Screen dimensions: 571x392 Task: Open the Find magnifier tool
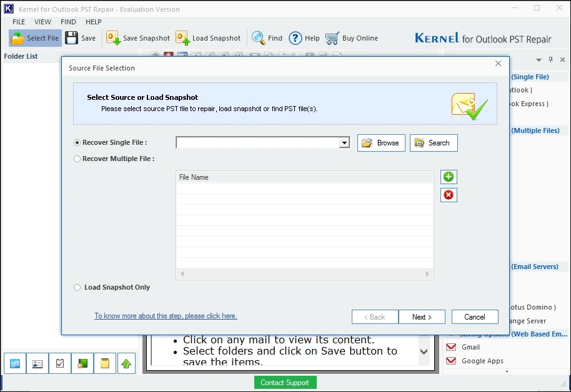[x=258, y=38]
